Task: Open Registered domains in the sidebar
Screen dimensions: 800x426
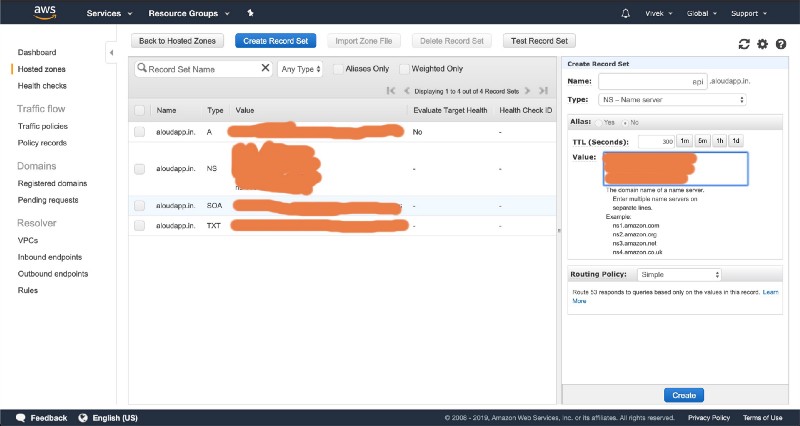Action: pos(52,183)
